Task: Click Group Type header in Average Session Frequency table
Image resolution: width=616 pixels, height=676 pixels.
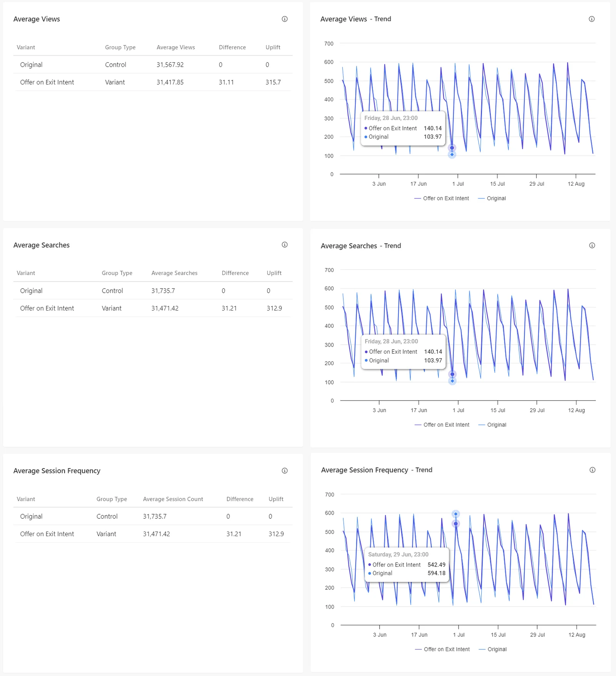Action: pos(112,499)
